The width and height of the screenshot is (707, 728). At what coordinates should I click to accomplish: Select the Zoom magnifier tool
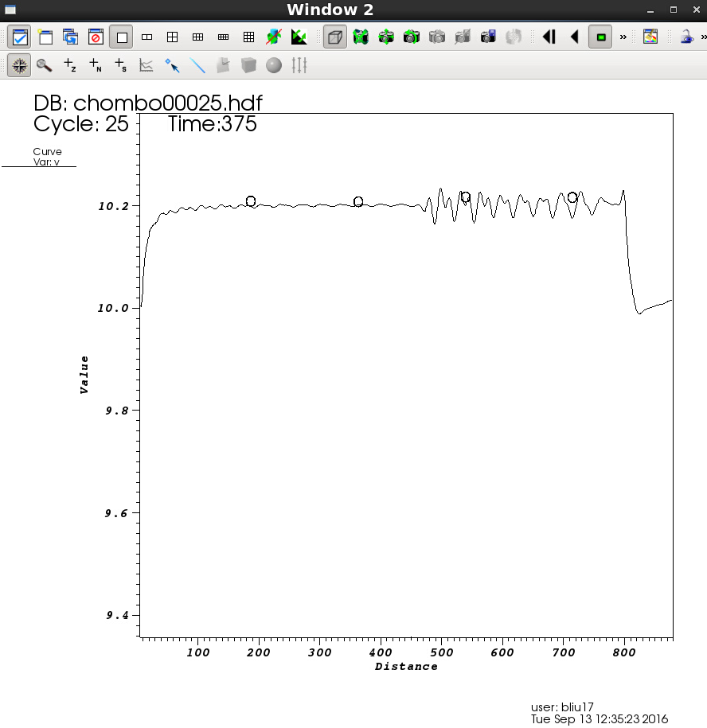pos(45,65)
